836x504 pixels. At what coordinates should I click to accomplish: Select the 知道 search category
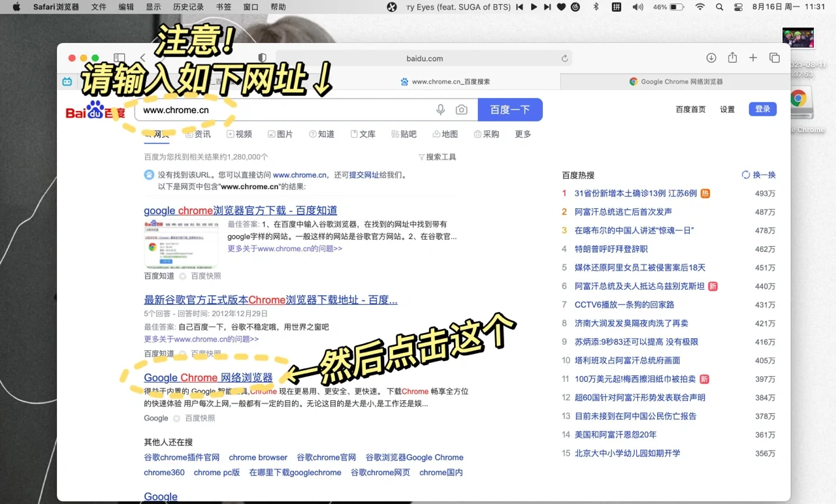pyautogui.click(x=321, y=134)
